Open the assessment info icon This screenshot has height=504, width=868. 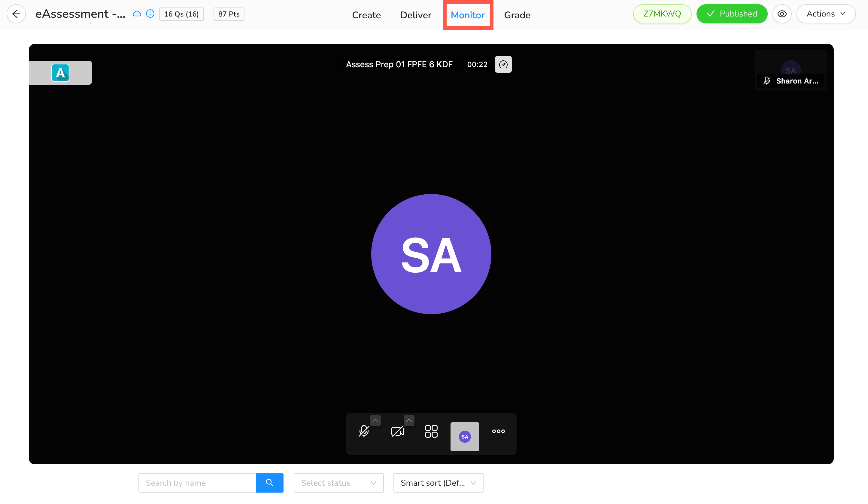(x=150, y=14)
